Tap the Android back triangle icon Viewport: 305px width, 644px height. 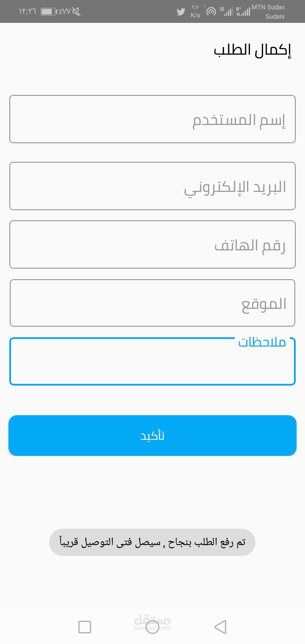[x=220, y=627]
